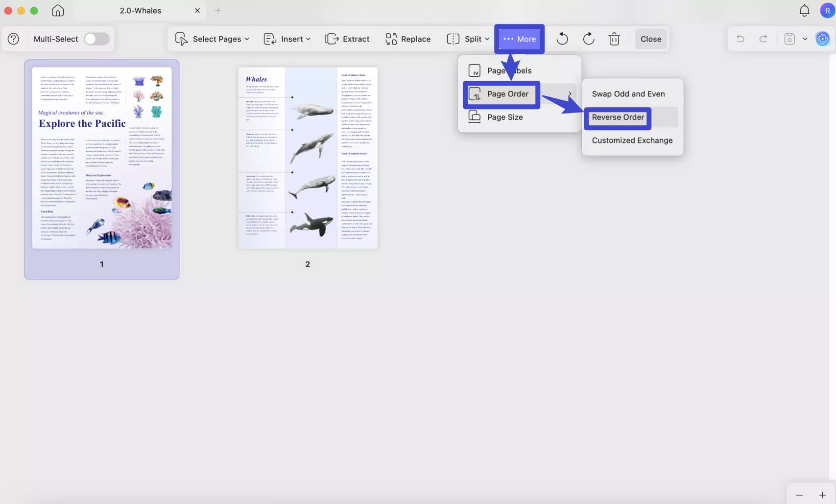The image size is (836, 504).
Task: Click the page number 1 label
Action: [102, 264]
